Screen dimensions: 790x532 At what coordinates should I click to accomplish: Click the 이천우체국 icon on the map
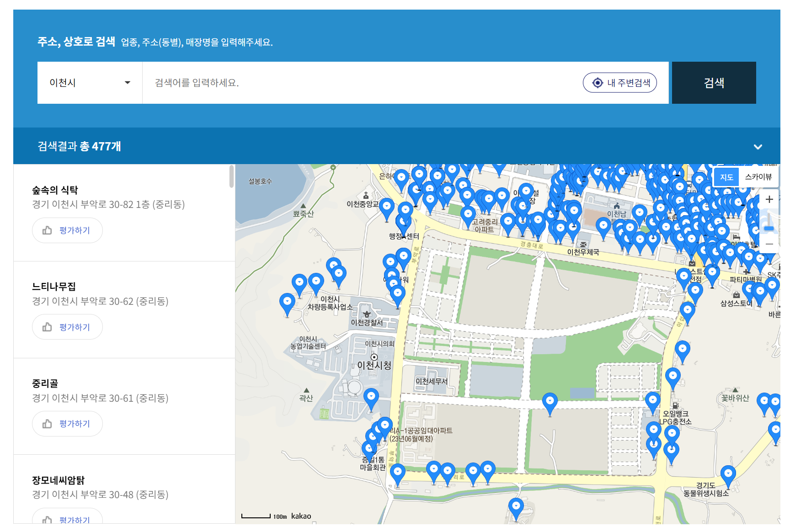(583, 245)
